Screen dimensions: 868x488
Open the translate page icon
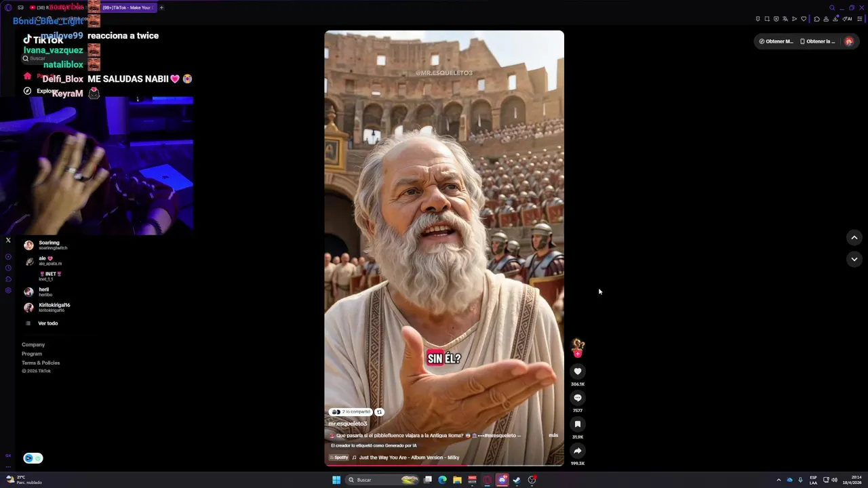[785, 19]
